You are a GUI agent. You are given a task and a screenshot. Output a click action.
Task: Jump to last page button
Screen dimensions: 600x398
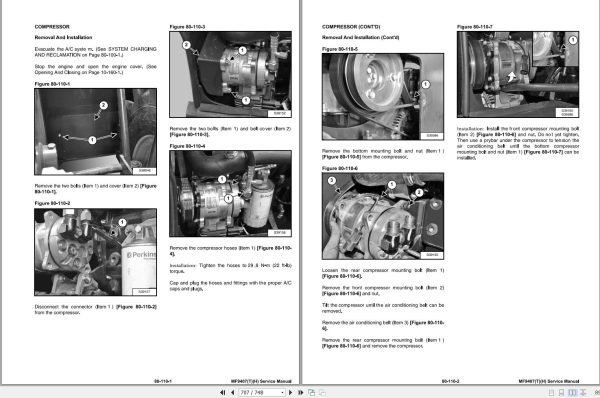click(300, 392)
